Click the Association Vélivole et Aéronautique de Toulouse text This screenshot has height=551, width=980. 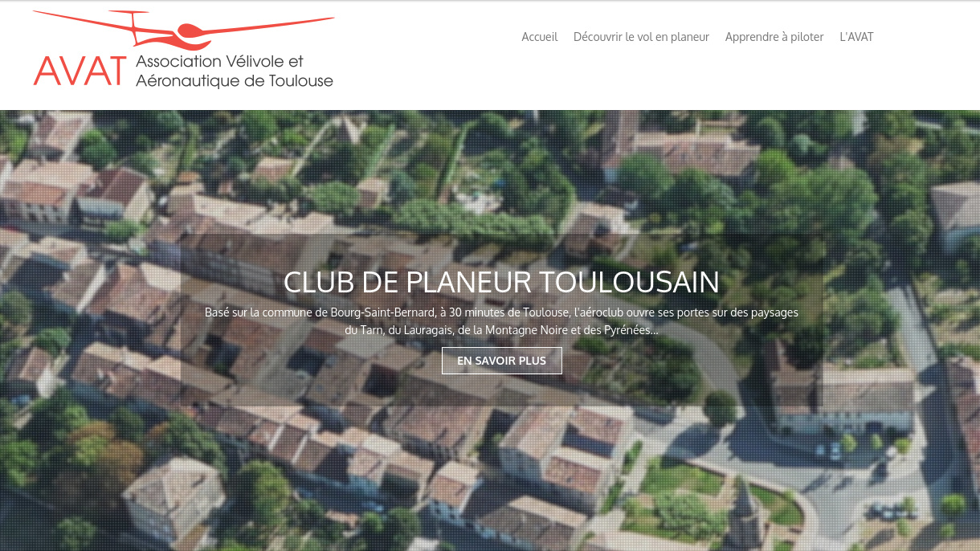coord(235,71)
